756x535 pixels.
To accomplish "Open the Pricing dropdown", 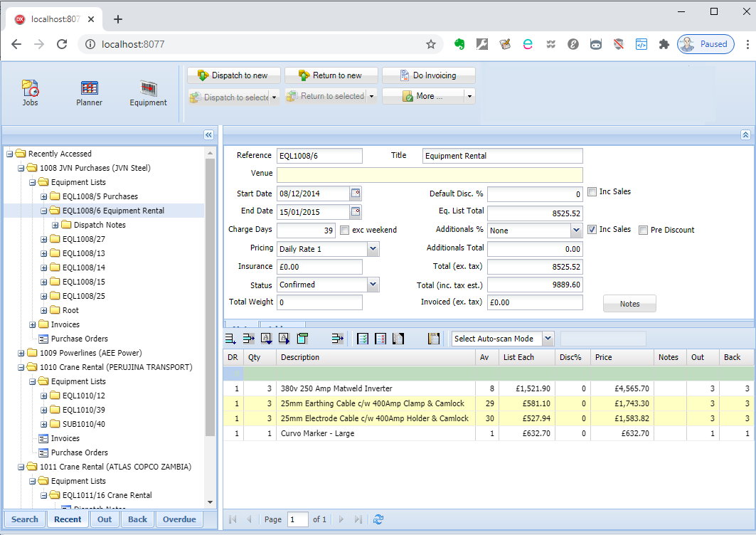I will pos(373,249).
